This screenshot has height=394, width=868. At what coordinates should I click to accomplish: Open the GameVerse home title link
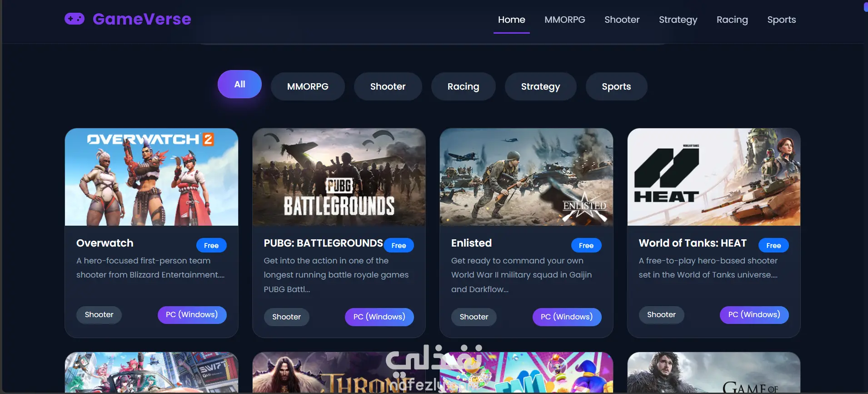point(142,19)
